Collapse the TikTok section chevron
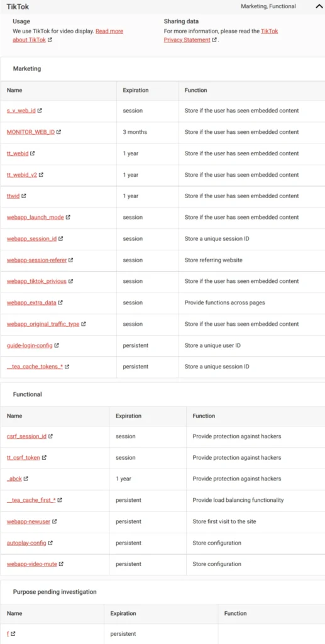 click(x=319, y=6)
